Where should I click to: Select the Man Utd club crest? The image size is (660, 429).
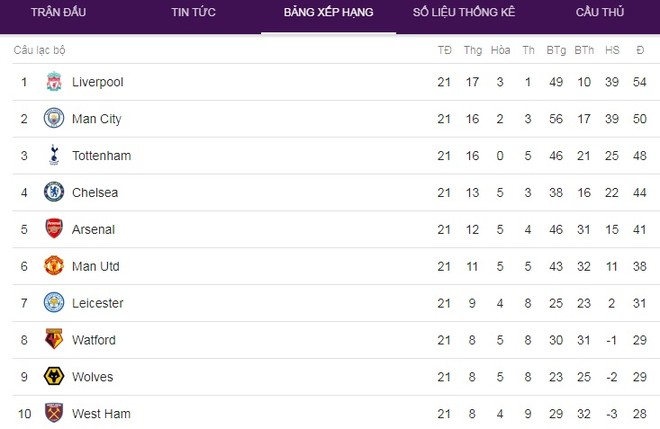[54, 266]
